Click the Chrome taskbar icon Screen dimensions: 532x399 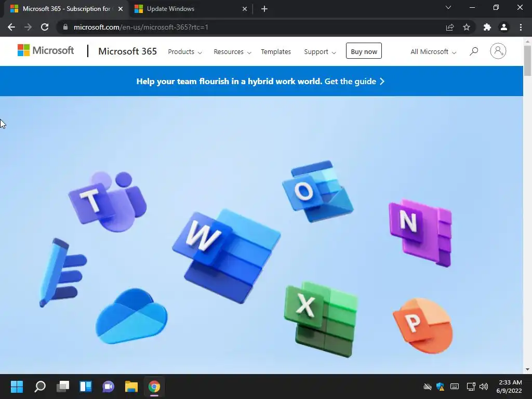[154, 387]
